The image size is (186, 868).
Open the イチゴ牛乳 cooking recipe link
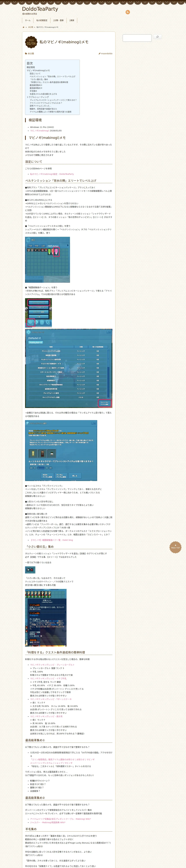[x=48, y=679]
